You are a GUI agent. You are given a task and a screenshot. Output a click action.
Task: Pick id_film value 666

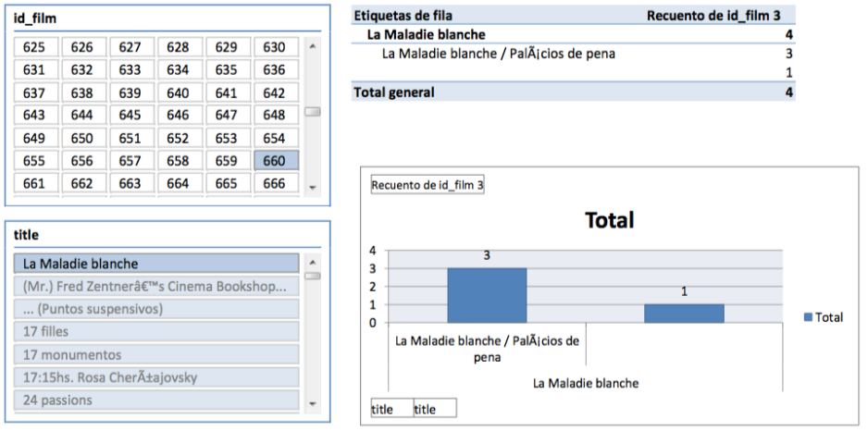click(x=277, y=183)
